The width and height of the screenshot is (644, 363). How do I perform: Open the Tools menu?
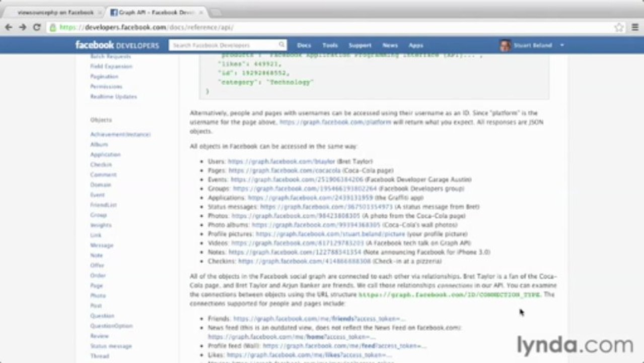pos(330,45)
